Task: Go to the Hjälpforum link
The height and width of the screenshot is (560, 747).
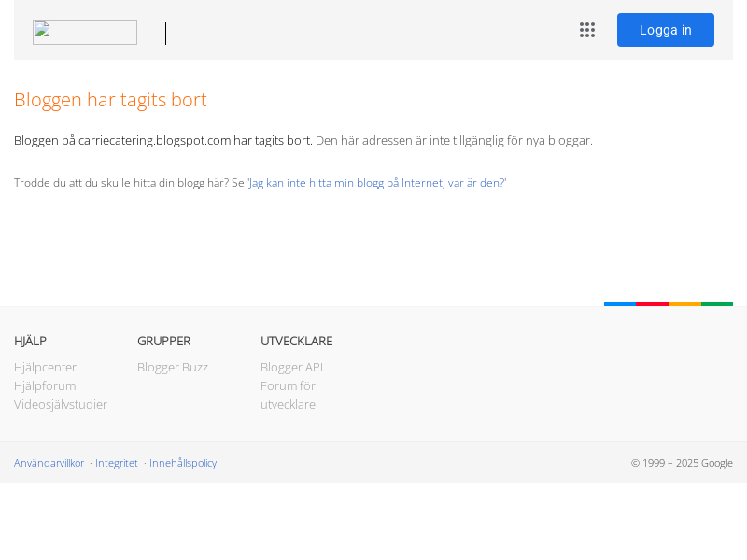Action: coord(45,385)
